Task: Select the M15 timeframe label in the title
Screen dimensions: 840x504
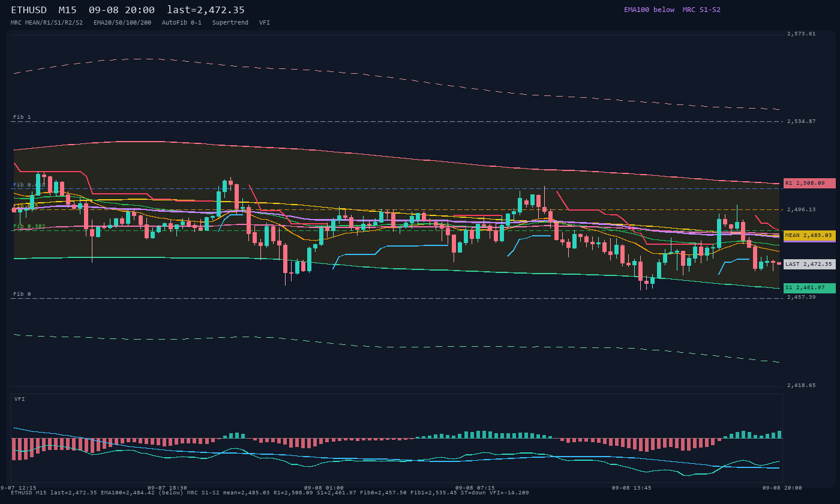Action: [67, 10]
